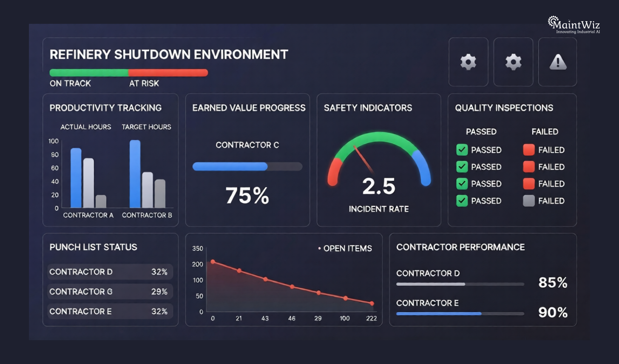Open the Quality Inspections panel details
The image size is (619, 364).
coord(504,108)
